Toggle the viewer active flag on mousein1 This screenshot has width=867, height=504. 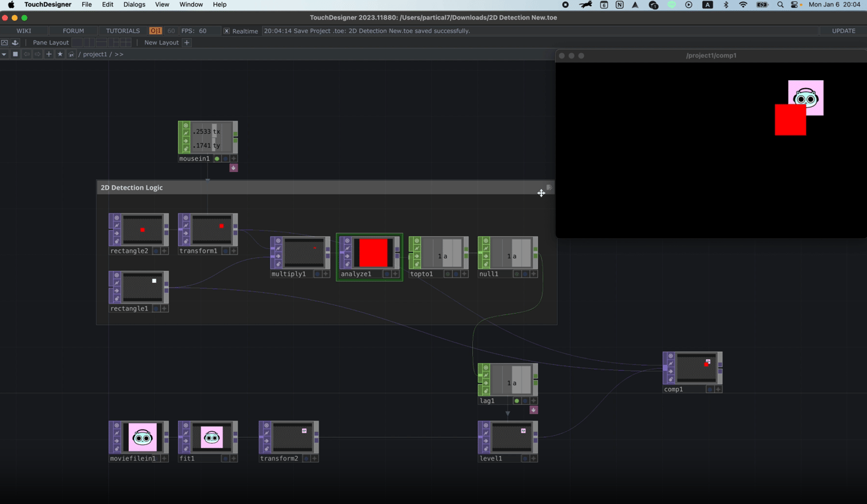point(217,159)
